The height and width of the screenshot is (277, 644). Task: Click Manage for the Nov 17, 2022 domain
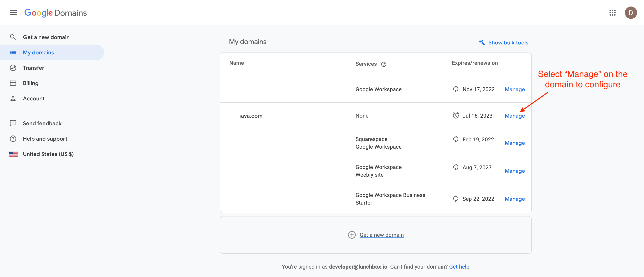tap(514, 89)
